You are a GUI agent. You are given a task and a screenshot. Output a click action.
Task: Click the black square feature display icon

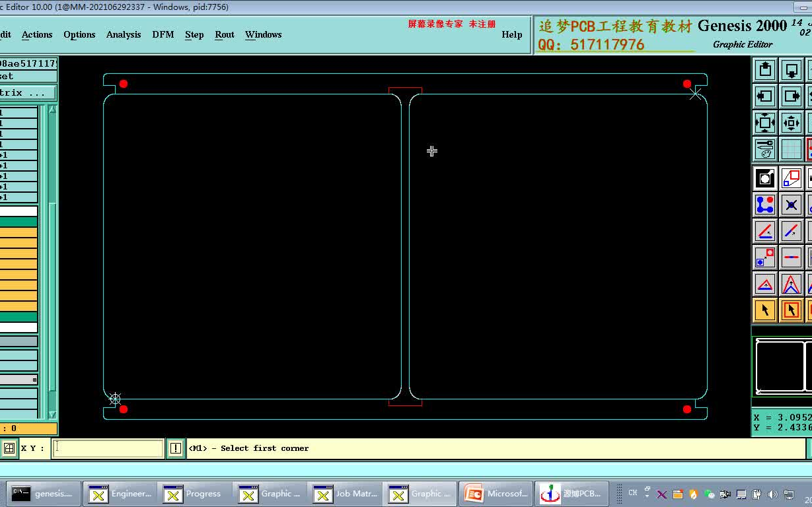(x=764, y=178)
